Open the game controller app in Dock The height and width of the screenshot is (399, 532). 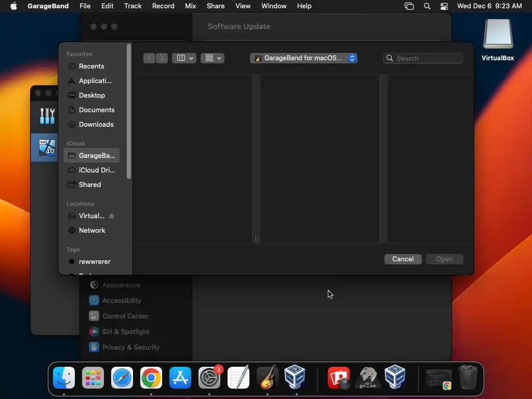[368, 378]
